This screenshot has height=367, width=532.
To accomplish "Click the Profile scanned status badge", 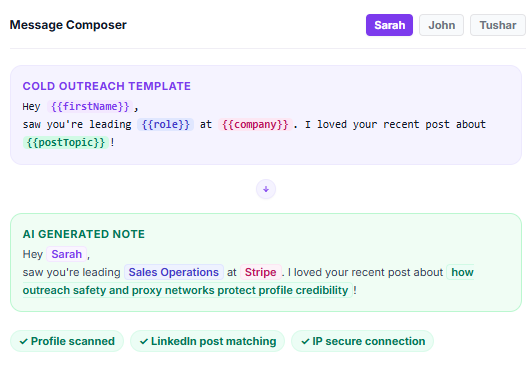I will (x=67, y=341).
